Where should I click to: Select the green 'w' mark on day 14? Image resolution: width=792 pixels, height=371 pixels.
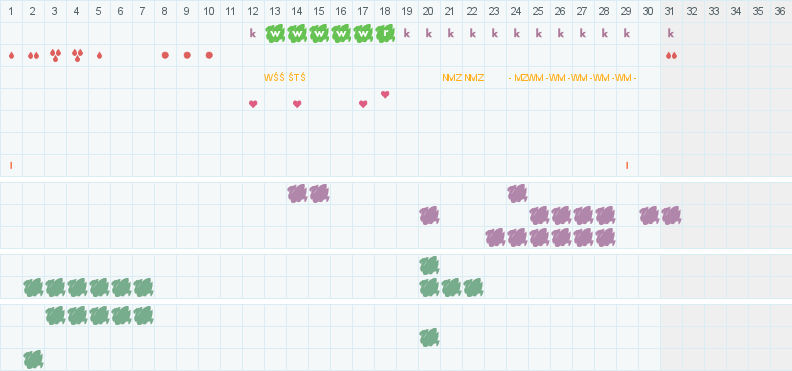[297, 34]
